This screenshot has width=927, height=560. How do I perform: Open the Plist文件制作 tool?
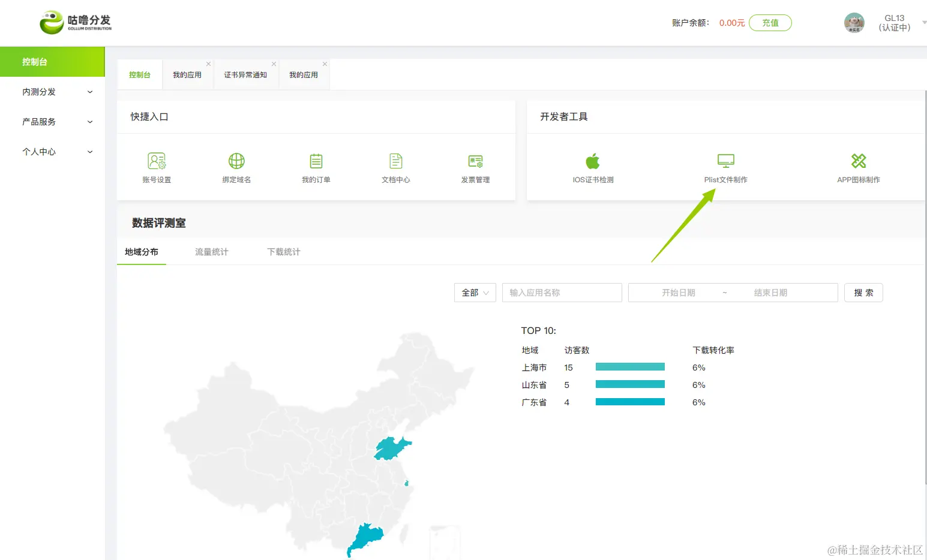click(725, 167)
